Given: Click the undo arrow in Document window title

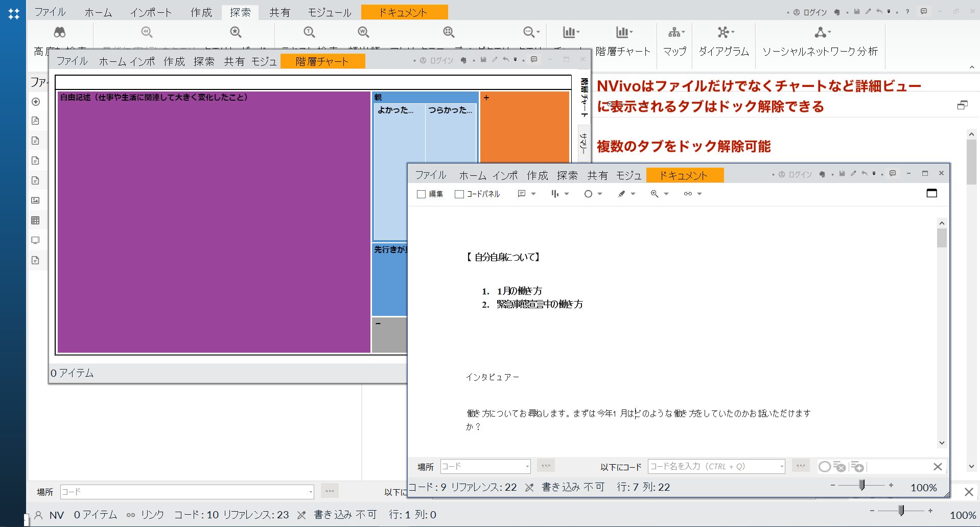Looking at the screenshot, I should tap(864, 174).
